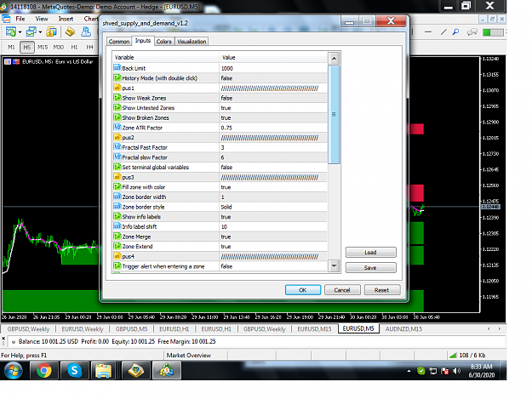Select the M1 timeframe
This screenshot has width=532, height=399.
12,47
